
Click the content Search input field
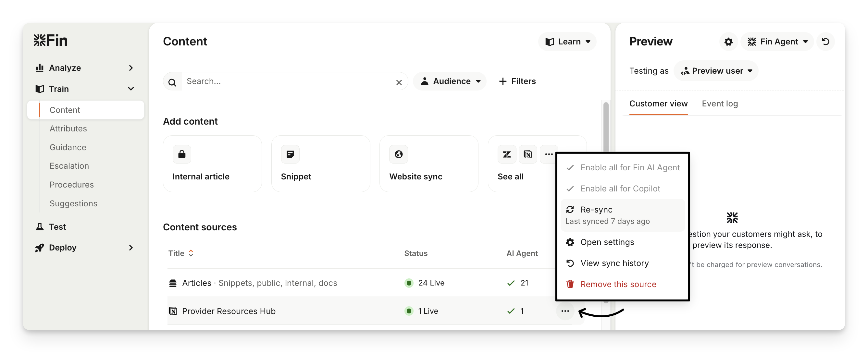286,81
